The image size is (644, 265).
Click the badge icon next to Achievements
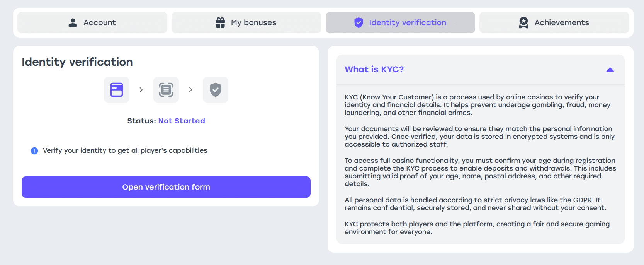[523, 22]
